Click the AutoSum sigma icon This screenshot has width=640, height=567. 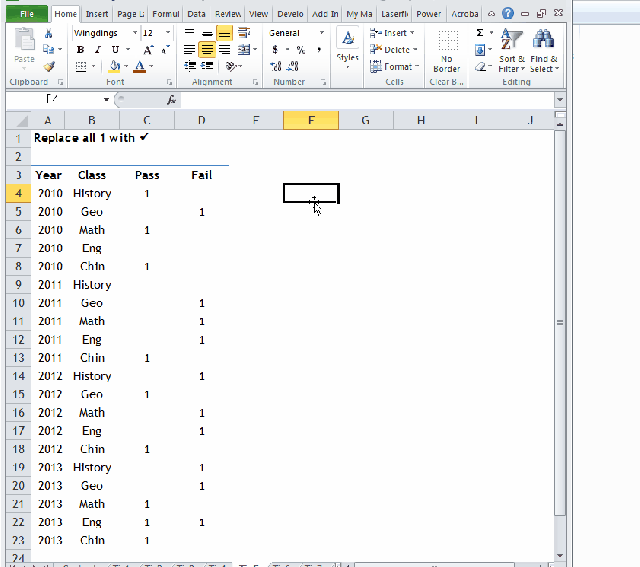point(480,33)
